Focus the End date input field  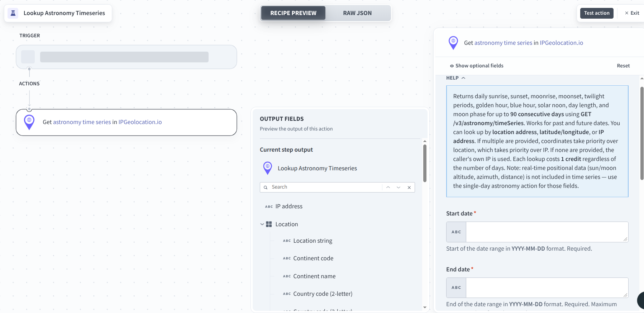[547, 288]
